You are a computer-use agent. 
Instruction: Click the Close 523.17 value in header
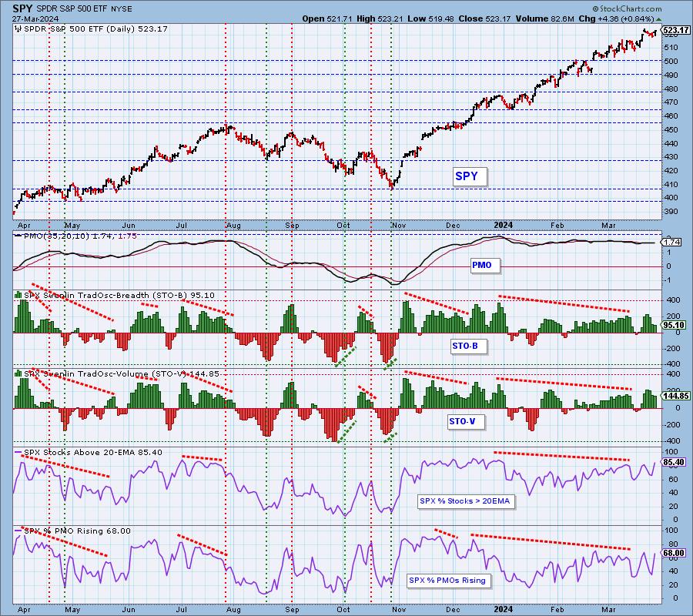coord(485,18)
